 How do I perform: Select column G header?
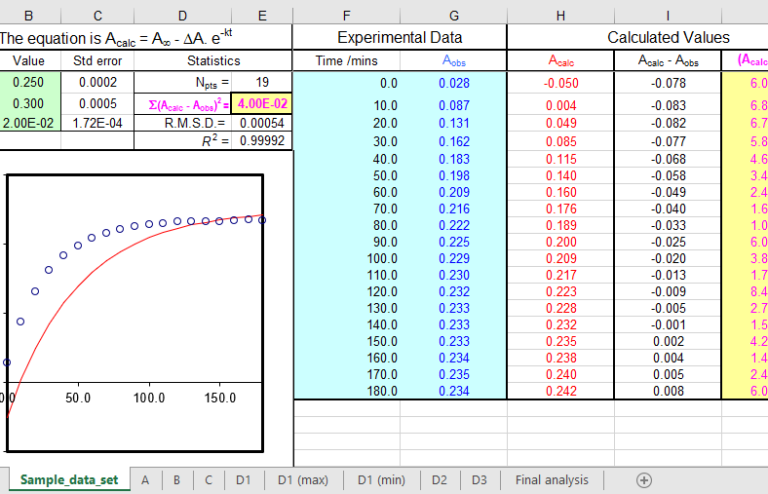(454, 16)
